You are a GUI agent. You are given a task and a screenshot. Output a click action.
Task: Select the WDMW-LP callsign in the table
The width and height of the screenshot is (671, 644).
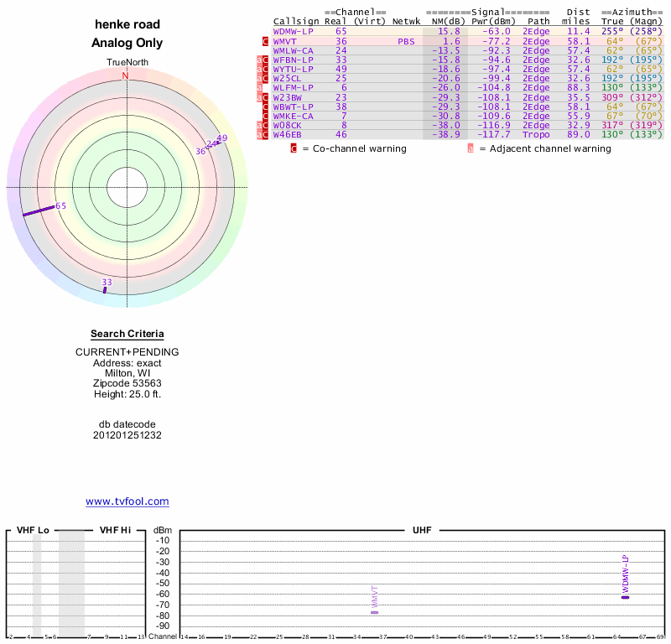[x=293, y=31]
